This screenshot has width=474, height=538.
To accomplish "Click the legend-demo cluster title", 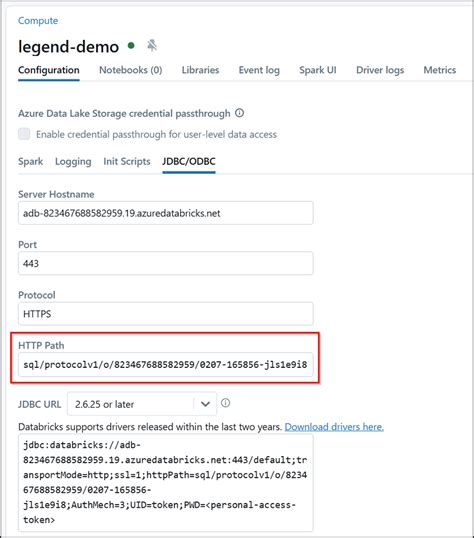I will tap(68, 47).
